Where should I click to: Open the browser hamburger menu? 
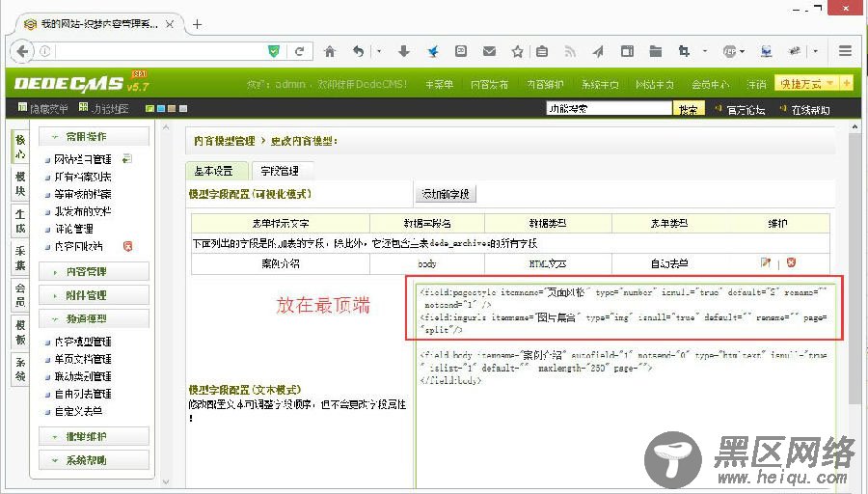[x=845, y=51]
